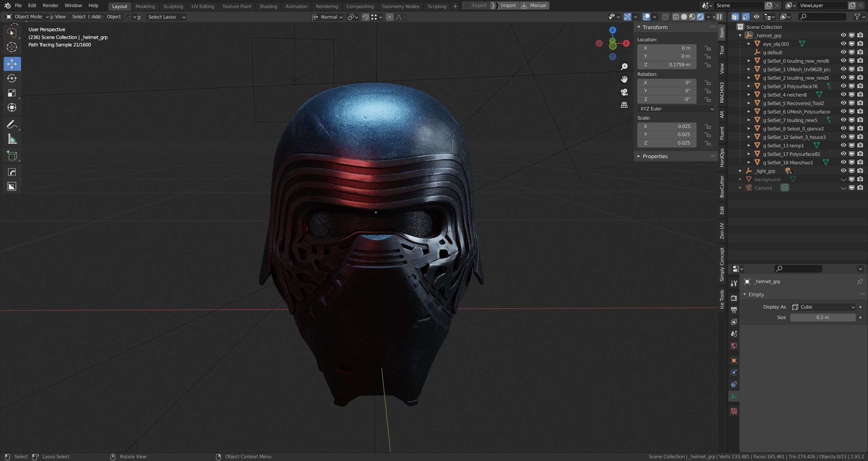Open XYZ Euler rotation mode dropdown
Viewport: 868px width, 461px height.
pyautogui.click(x=676, y=109)
